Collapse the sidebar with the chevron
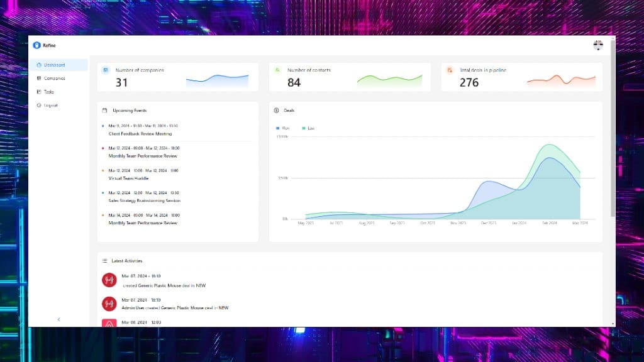The height and width of the screenshot is (362, 644). (58, 319)
